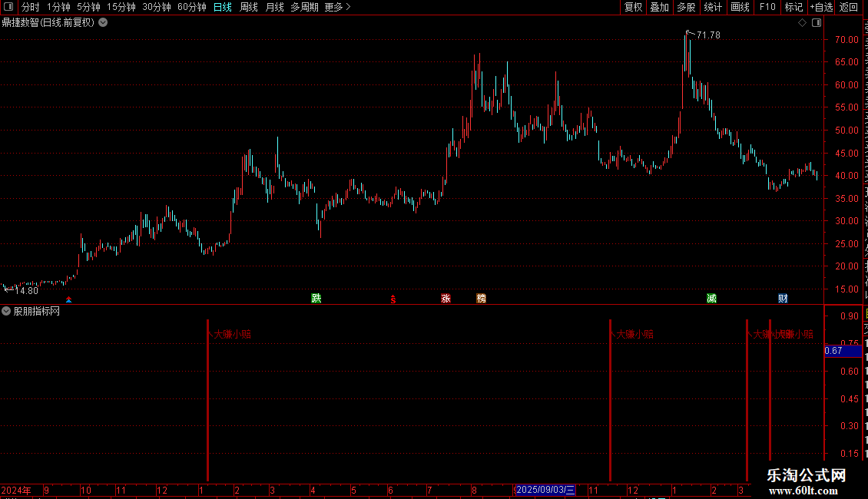Viewport: 868px width, 499px height.
Task: Switch to 日线 daily chart
Action: pyautogui.click(x=223, y=7)
